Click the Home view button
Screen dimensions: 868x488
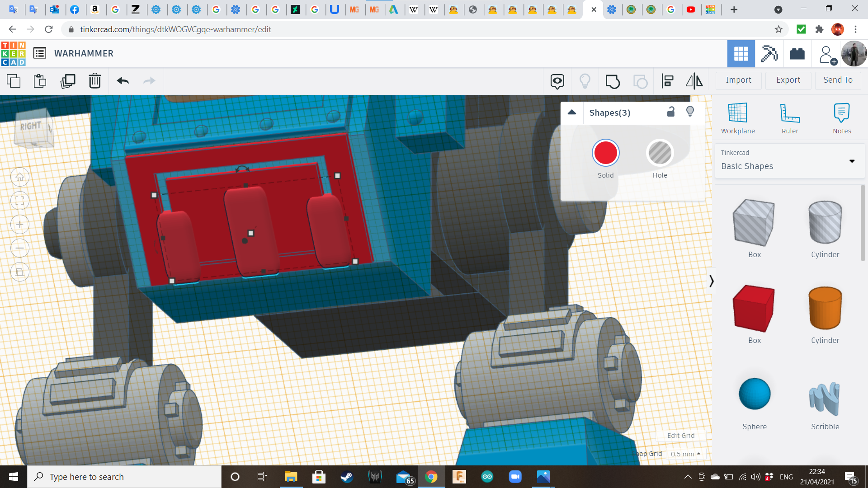pyautogui.click(x=20, y=177)
